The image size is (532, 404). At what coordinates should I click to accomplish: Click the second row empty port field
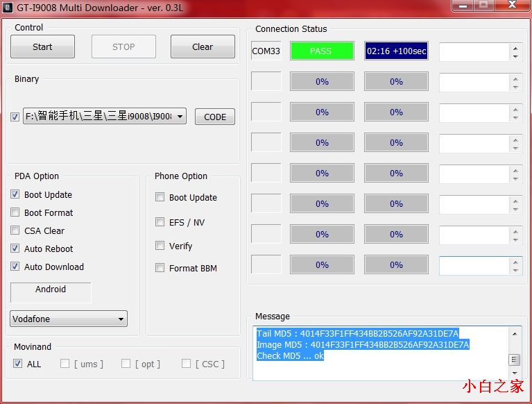point(266,81)
